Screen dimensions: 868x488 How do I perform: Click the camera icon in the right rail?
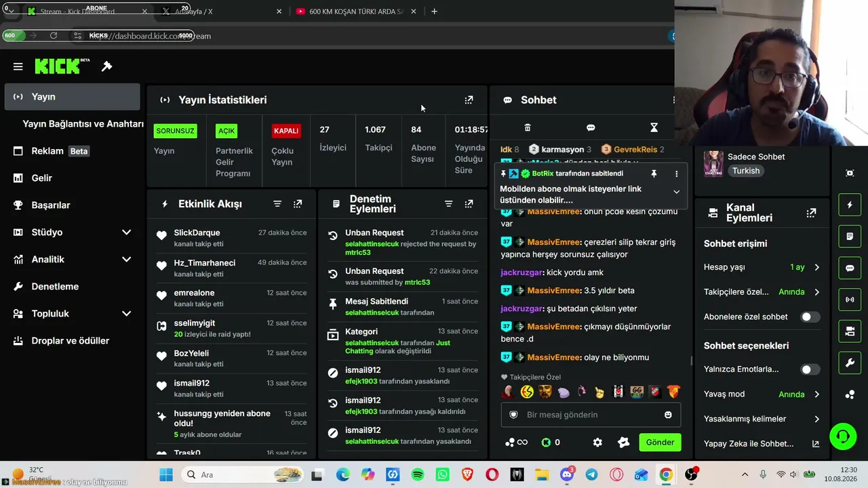coord(850,331)
